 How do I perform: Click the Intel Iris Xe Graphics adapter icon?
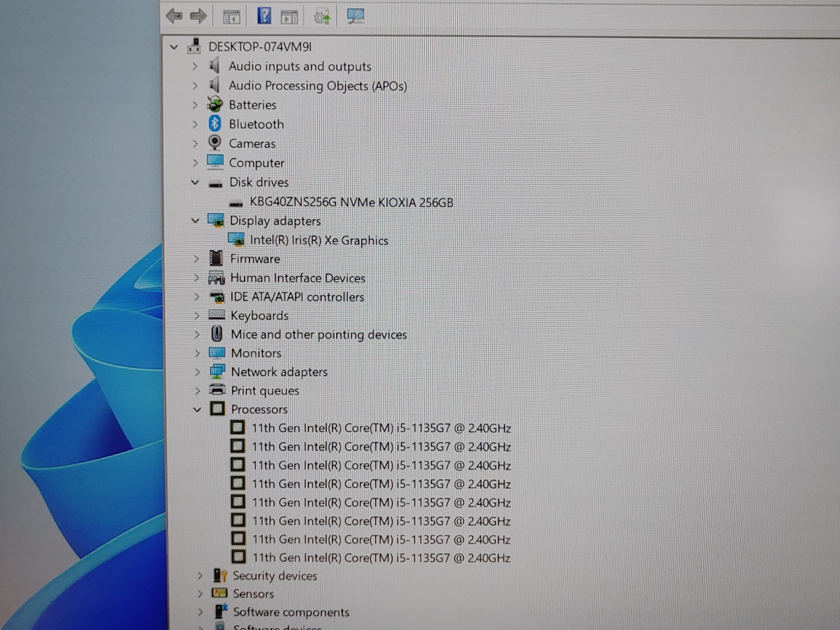pos(237,240)
